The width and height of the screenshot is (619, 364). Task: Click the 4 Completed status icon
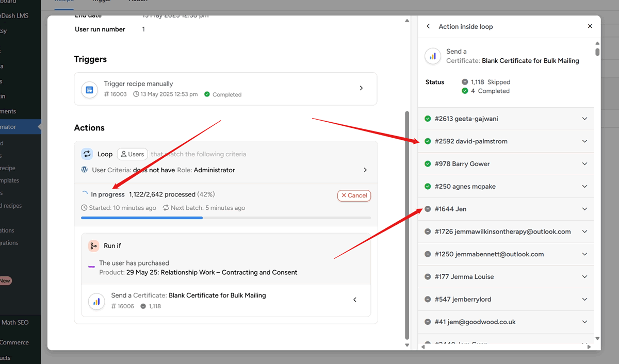(465, 91)
